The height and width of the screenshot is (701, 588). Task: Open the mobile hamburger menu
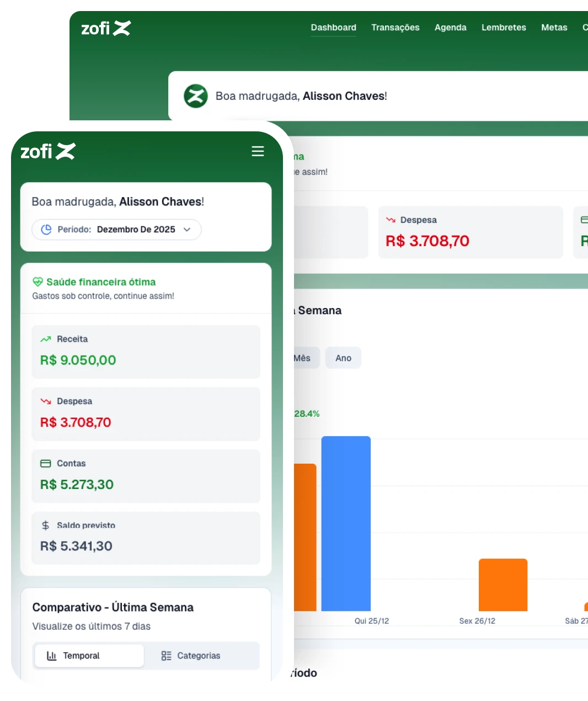click(x=258, y=151)
